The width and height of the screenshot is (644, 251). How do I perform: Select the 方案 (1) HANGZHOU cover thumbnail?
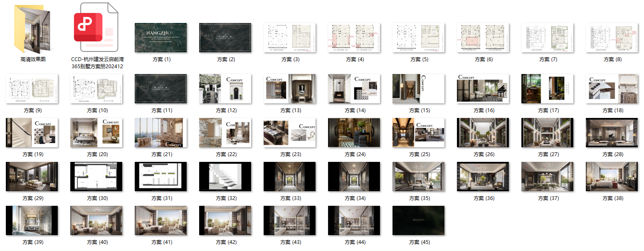[x=161, y=38]
